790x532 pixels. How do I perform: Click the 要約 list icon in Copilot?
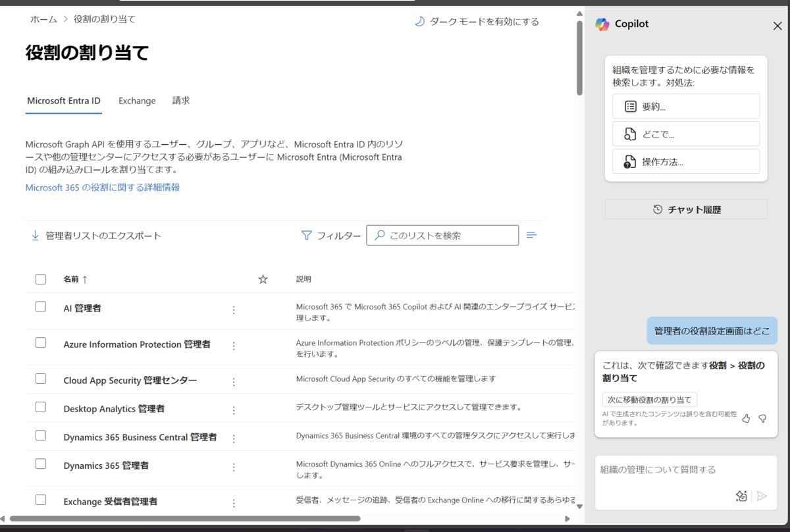click(x=630, y=106)
